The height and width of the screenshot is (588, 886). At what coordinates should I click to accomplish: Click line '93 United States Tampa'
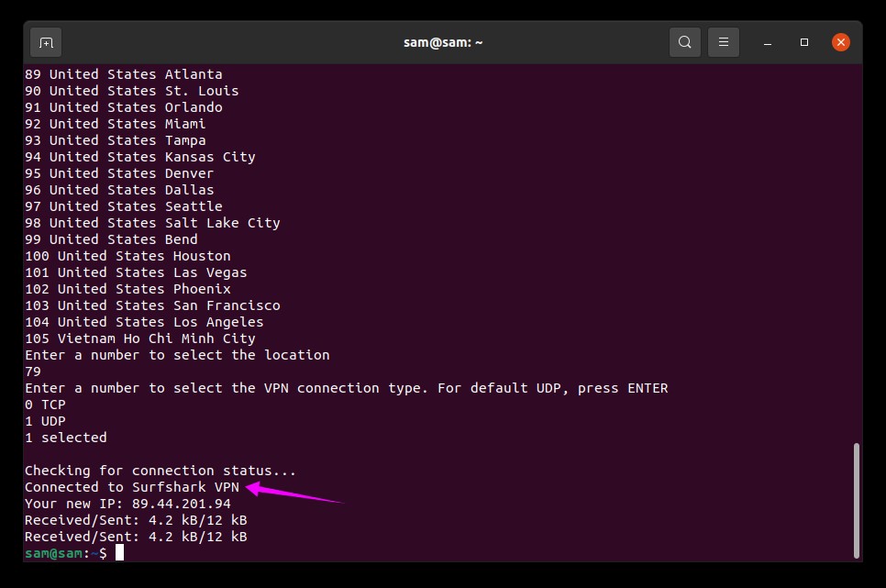[x=116, y=140]
